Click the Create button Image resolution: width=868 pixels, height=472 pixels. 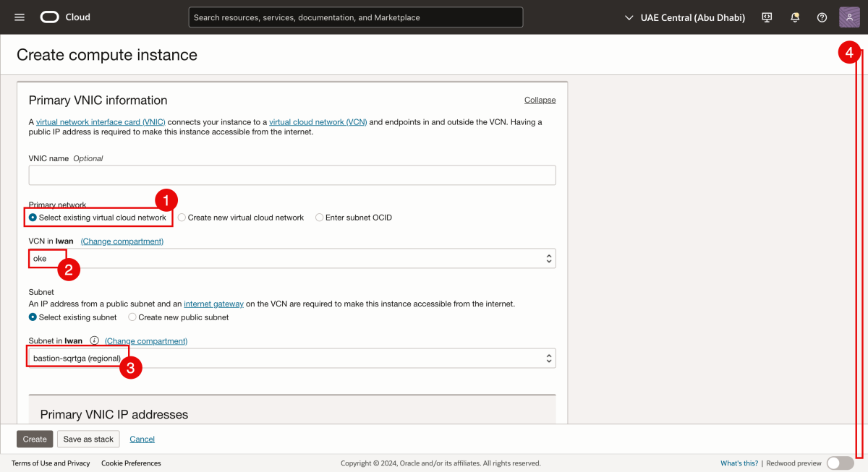(x=34, y=439)
